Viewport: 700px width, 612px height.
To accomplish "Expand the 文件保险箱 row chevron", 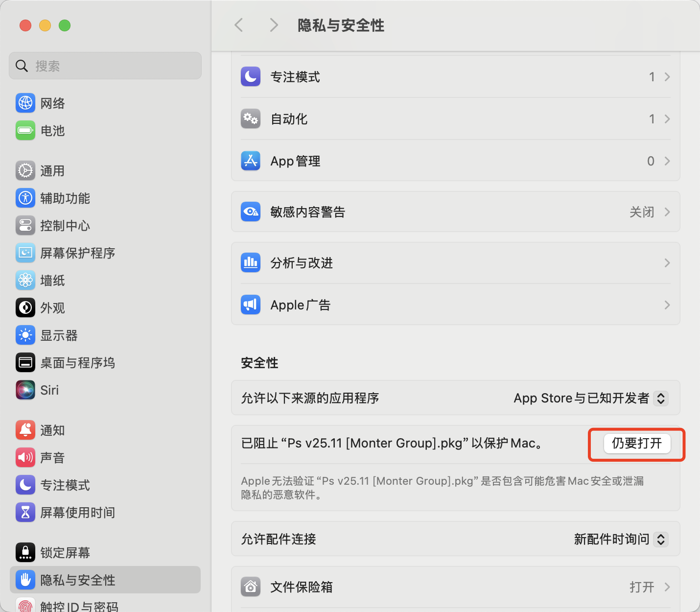I will [x=667, y=587].
